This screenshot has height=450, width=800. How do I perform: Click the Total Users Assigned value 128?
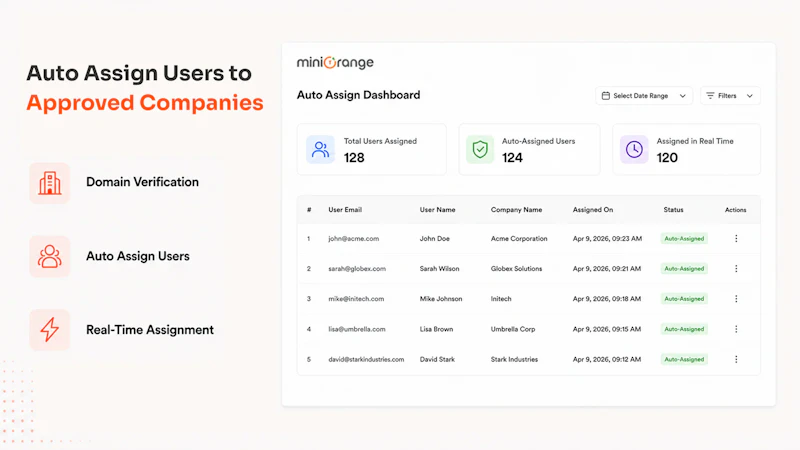click(354, 158)
